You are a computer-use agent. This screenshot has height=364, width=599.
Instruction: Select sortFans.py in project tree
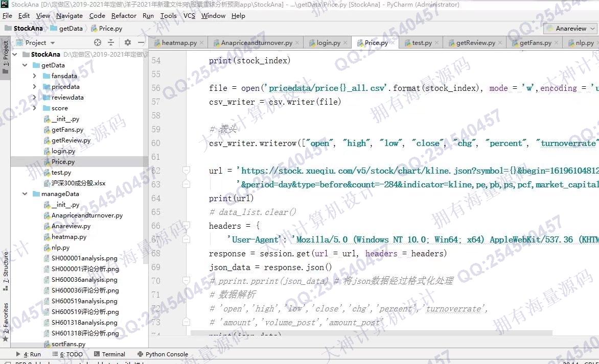68,344
